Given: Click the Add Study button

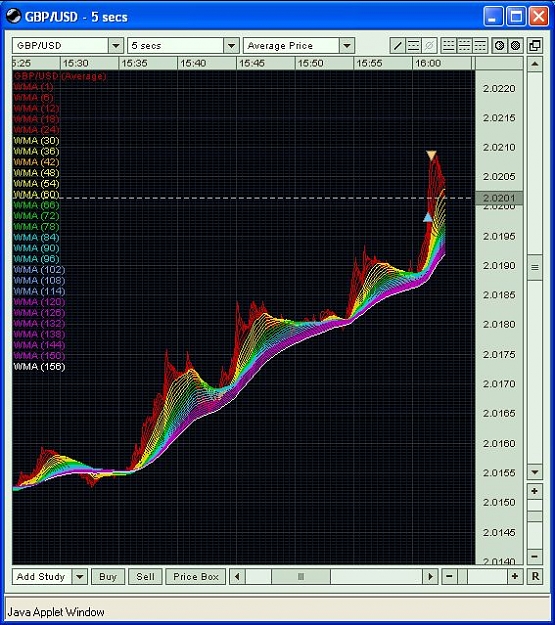Looking at the screenshot, I should (x=42, y=576).
